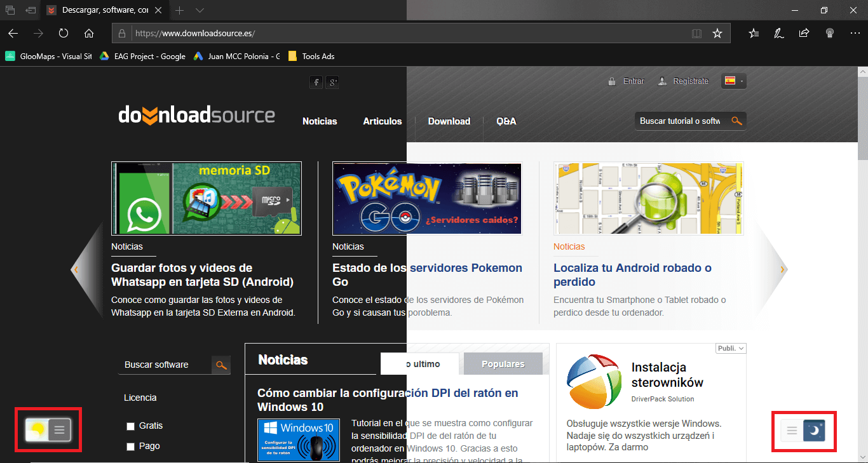Click the DriverPack Solution ad logo
Screen dimensions: 868x463
593,382
